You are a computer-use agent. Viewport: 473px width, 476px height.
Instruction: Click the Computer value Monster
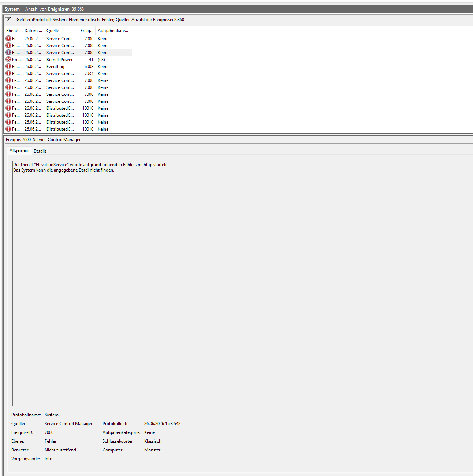coord(152,450)
